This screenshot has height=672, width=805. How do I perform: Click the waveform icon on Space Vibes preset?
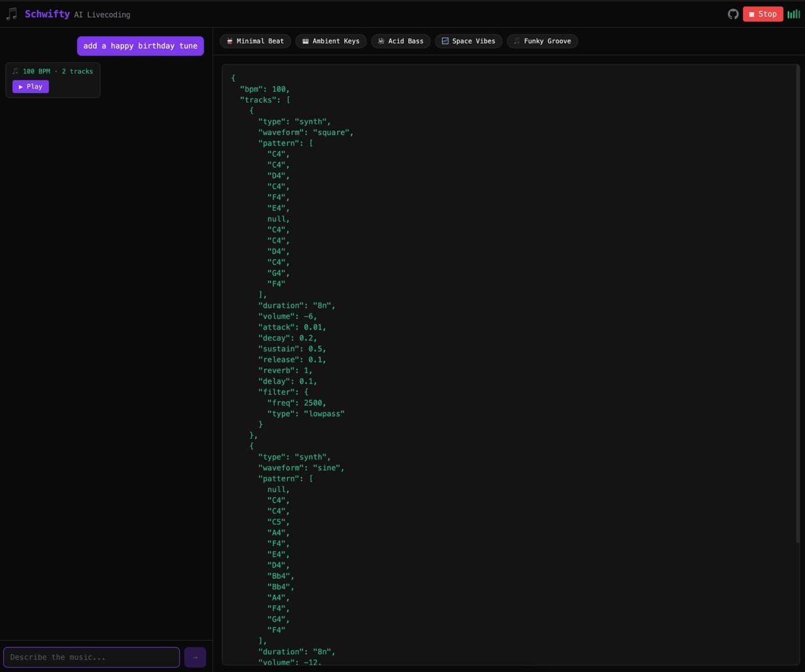pyautogui.click(x=445, y=41)
